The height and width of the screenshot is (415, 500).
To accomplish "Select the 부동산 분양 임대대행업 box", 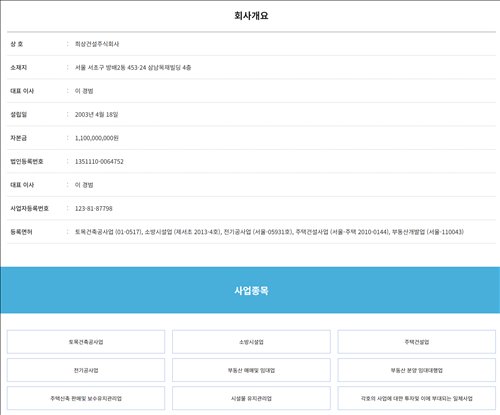I will point(417,370).
